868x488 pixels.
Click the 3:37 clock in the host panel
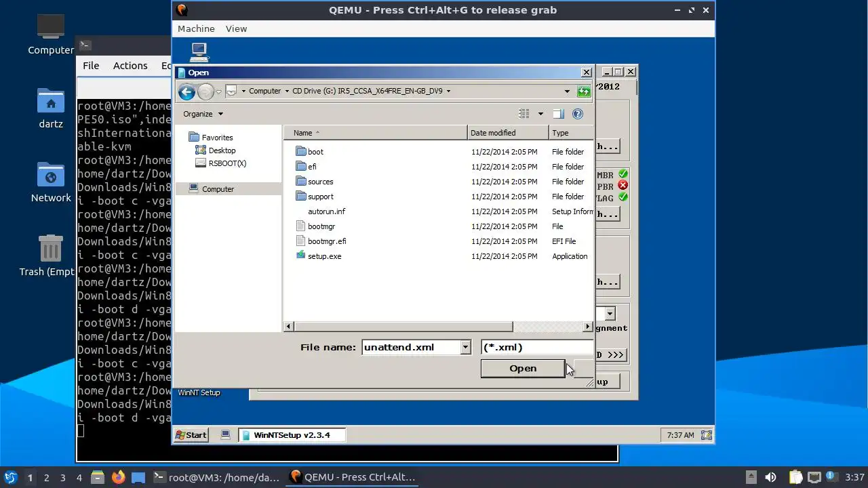[x=854, y=477]
